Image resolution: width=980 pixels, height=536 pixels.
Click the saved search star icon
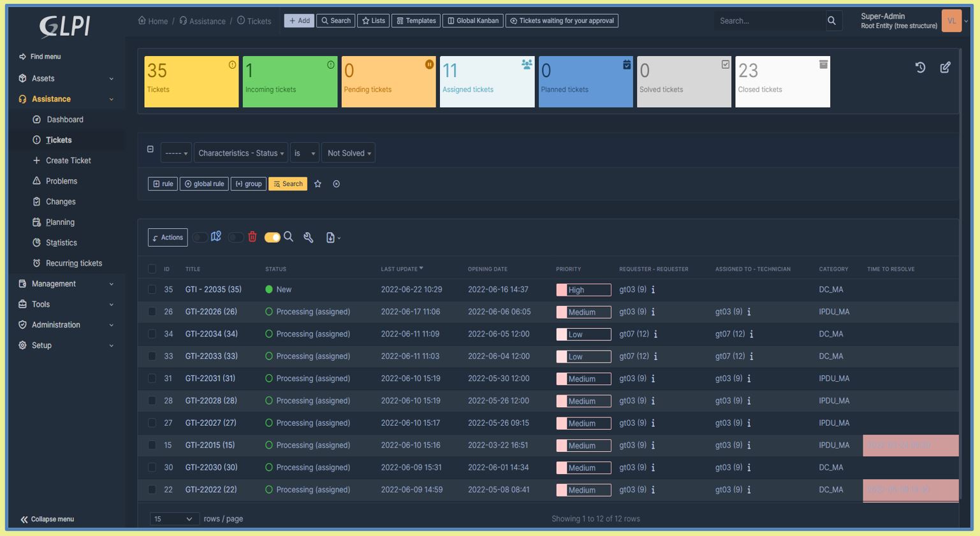(318, 184)
